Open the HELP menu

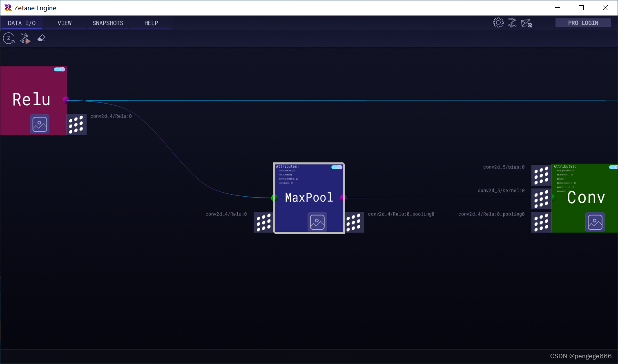[151, 23]
